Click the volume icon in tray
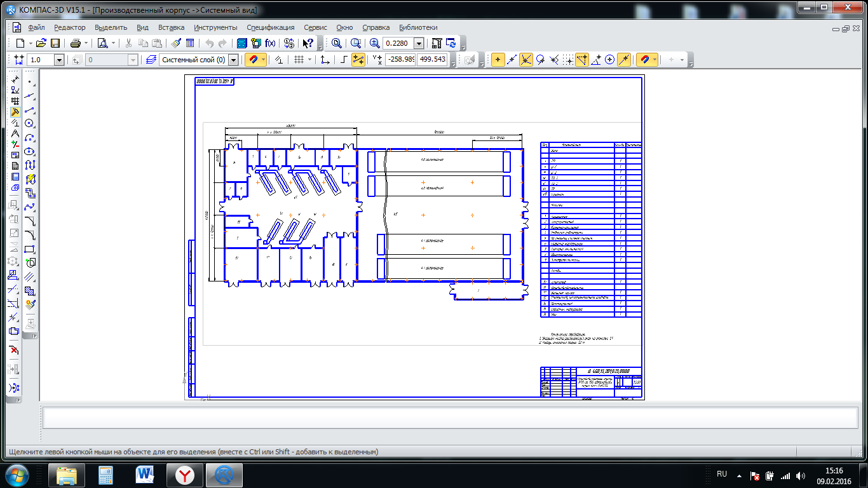This screenshot has width=868, height=488. pyautogui.click(x=799, y=475)
